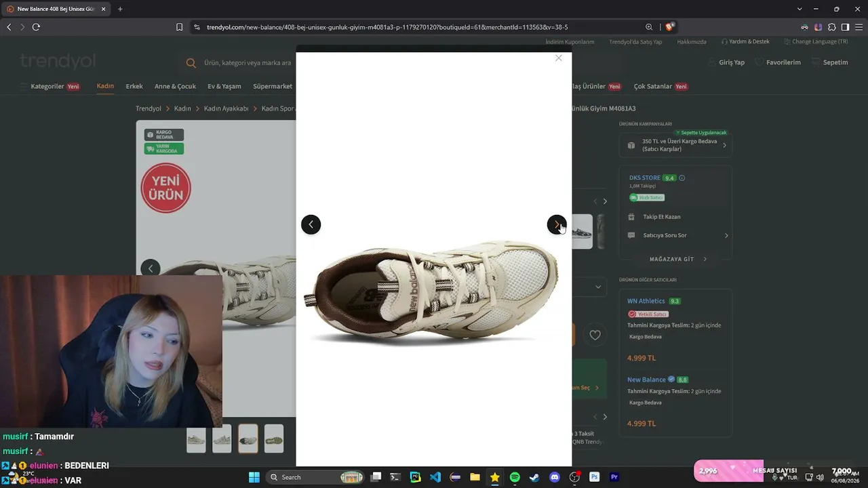Show DKS STORE rating info icon

(x=682, y=178)
